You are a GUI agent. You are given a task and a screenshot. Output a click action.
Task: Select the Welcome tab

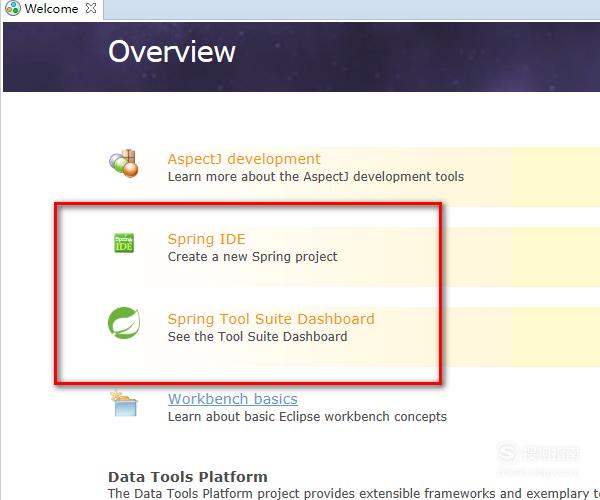click(52, 9)
